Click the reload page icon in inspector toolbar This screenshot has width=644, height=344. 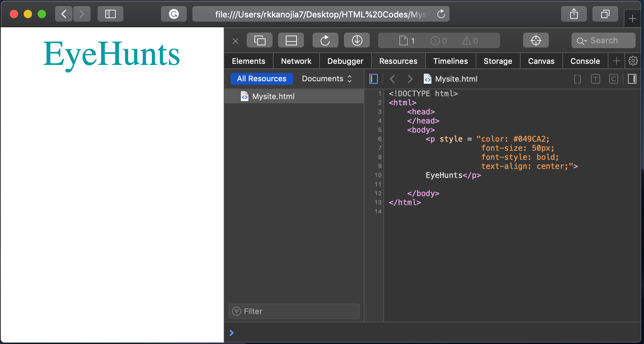tap(325, 40)
